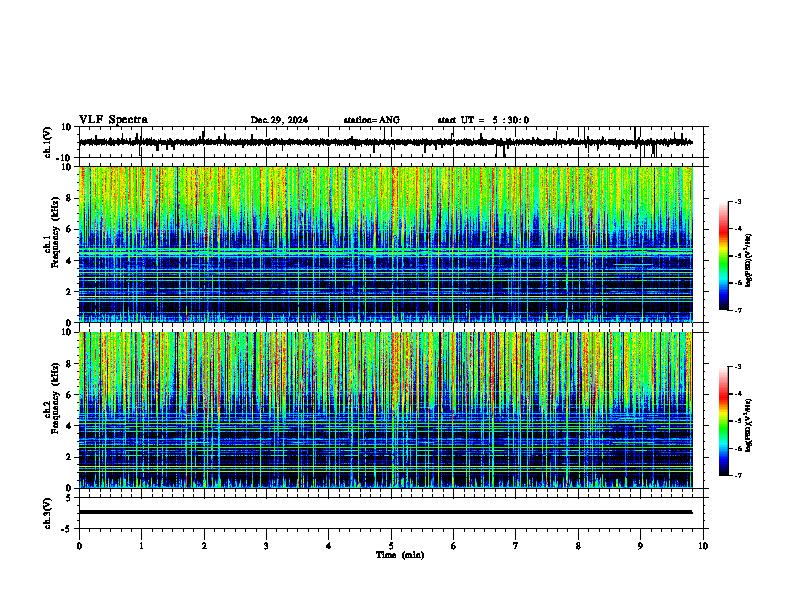Click the ch.2 colorbar log(PSD) unit label
Image resolution: width=792 pixels, height=612 pixels.
[x=749, y=425]
